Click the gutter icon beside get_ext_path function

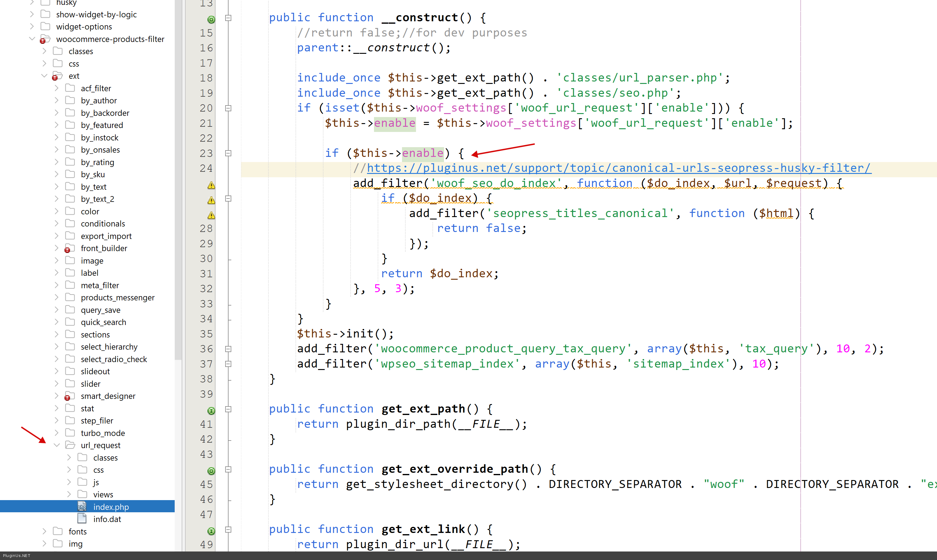pos(211,410)
